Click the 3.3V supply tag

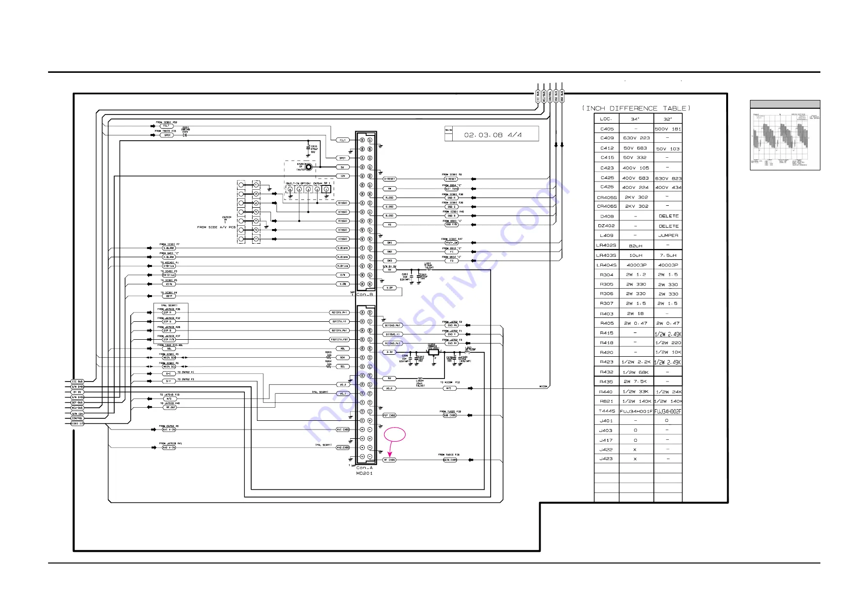[x=390, y=352]
